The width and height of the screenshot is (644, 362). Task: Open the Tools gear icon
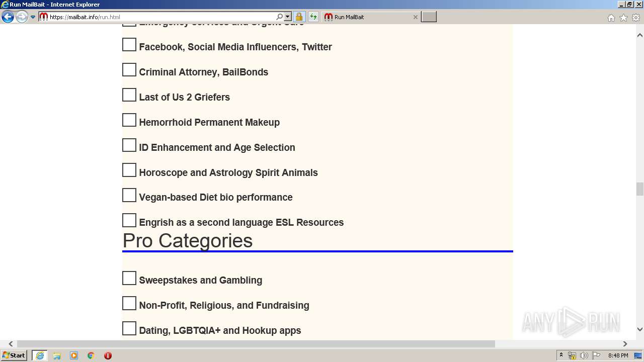(x=636, y=18)
